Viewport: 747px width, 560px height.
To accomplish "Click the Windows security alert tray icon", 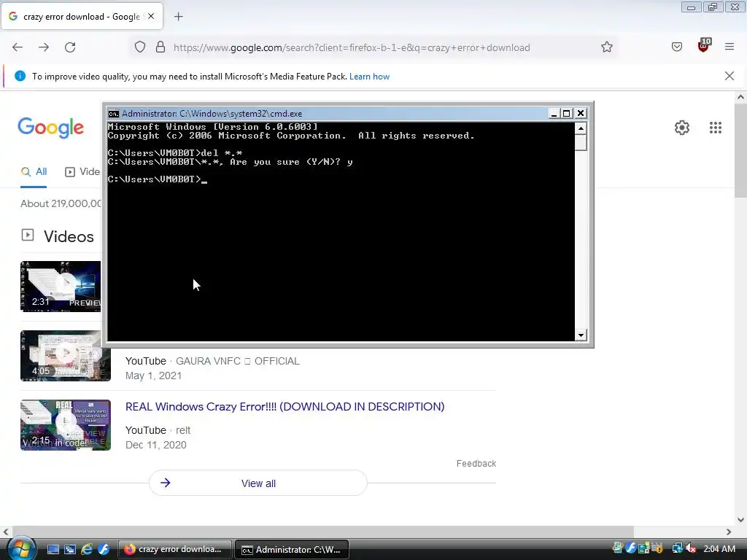I will (x=657, y=548).
